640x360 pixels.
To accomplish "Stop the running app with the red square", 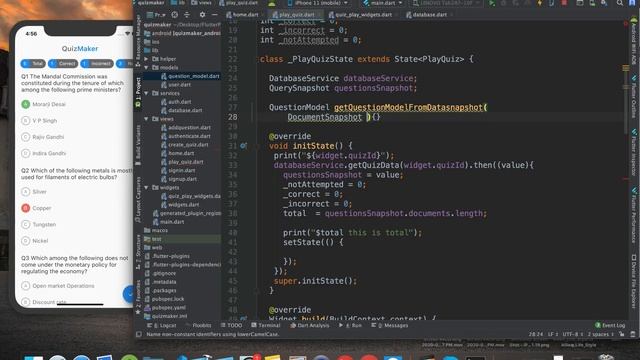I will (564, 3).
